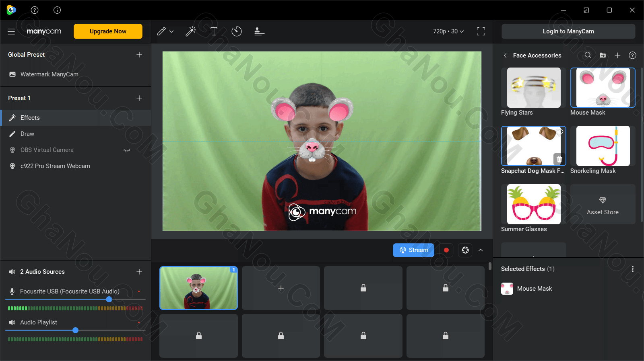644x361 pixels.
Task: Click the Face Accessories scrollbar
Action: click(x=642, y=145)
